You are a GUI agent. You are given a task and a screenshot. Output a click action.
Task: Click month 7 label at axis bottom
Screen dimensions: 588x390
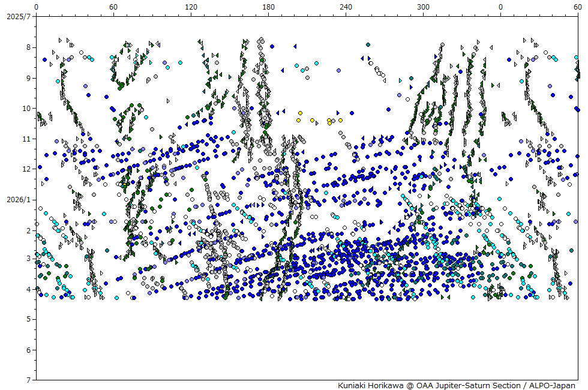pos(28,380)
